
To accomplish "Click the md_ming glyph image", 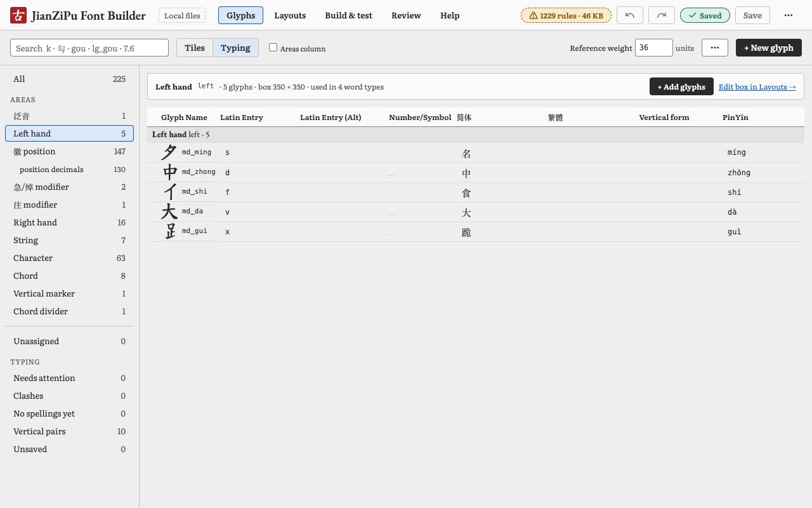I will [x=169, y=152].
